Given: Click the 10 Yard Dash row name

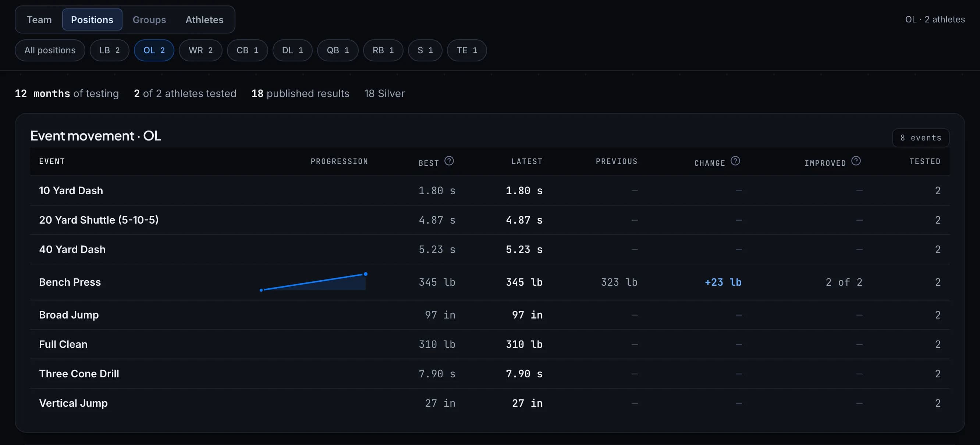Looking at the screenshot, I should [x=71, y=191].
